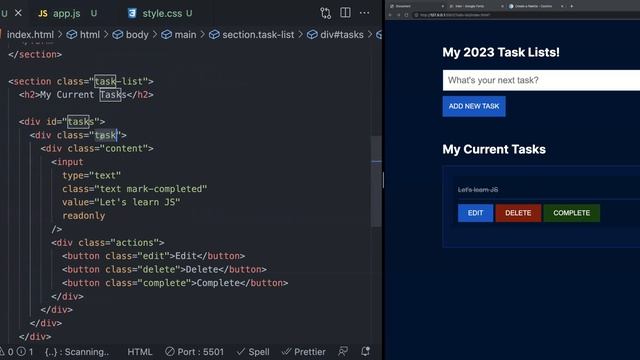Click the editor vertical scrollbar thumb

pyautogui.click(x=376, y=181)
